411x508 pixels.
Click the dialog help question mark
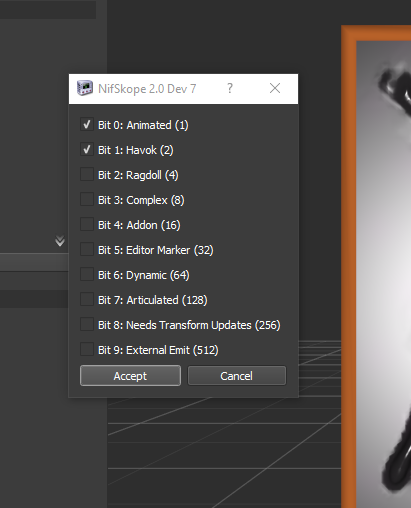(230, 88)
